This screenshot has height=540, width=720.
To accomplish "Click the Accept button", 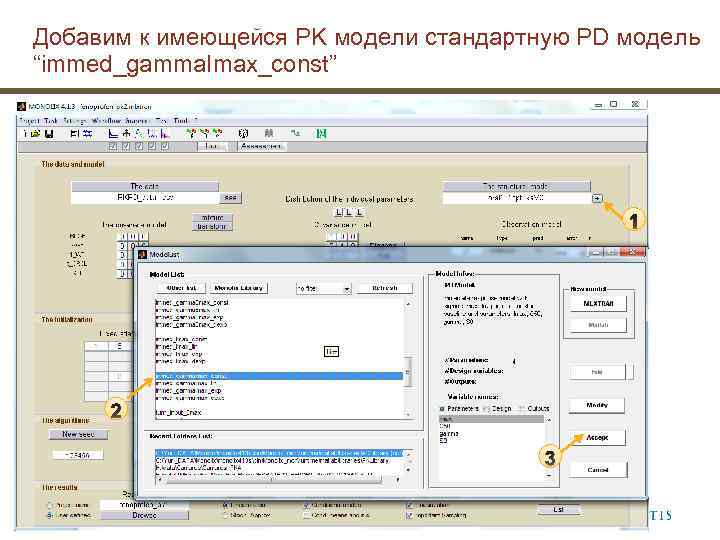I will (x=596, y=438).
